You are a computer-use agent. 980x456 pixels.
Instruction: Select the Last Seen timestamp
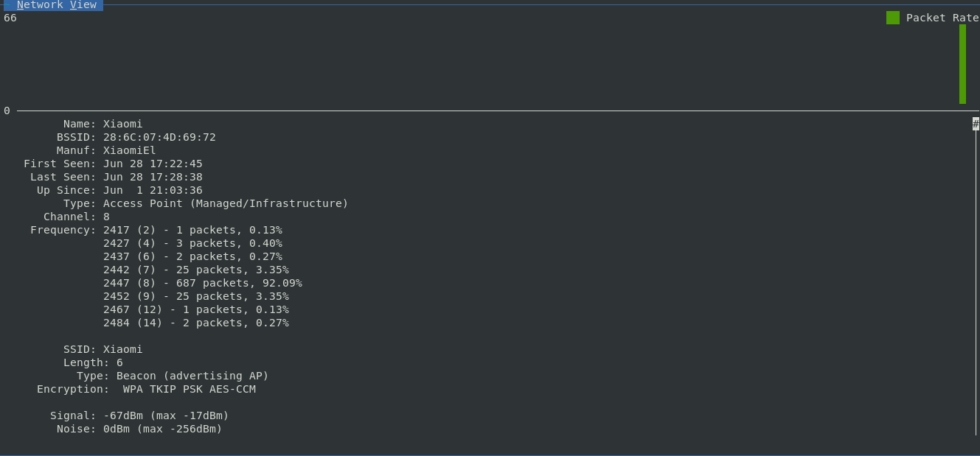point(114,177)
